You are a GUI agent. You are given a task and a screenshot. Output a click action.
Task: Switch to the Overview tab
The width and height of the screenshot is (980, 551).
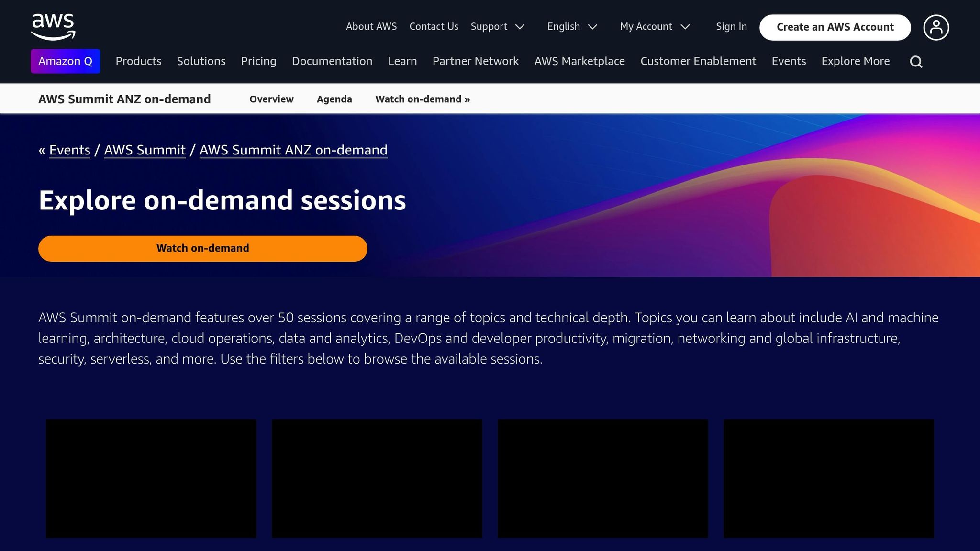(x=271, y=99)
